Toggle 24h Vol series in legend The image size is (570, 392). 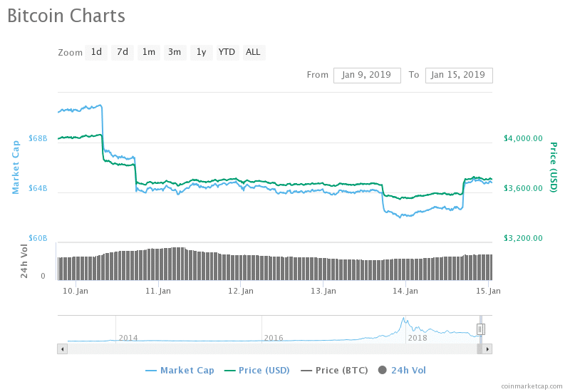tap(402, 371)
